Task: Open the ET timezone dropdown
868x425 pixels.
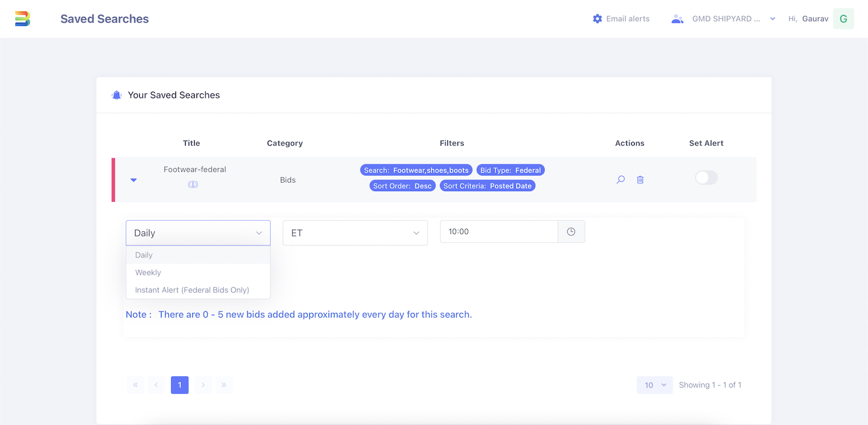Action: point(354,233)
